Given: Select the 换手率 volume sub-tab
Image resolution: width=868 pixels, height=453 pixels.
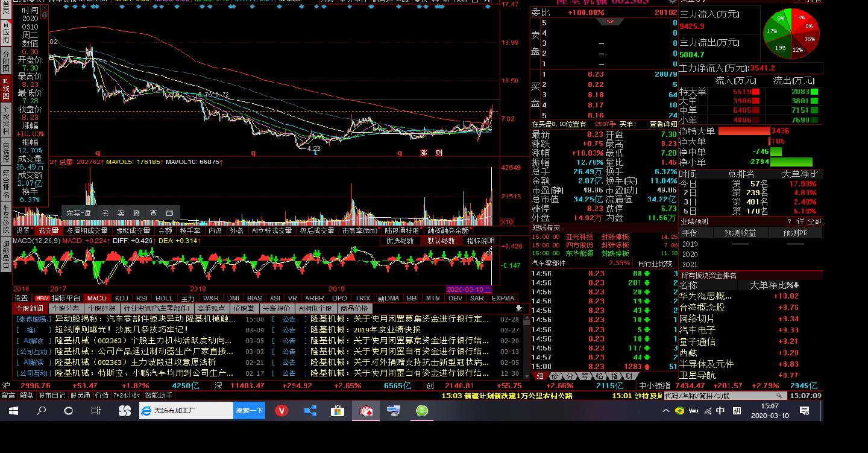Looking at the screenshot, I should tap(190, 230).
